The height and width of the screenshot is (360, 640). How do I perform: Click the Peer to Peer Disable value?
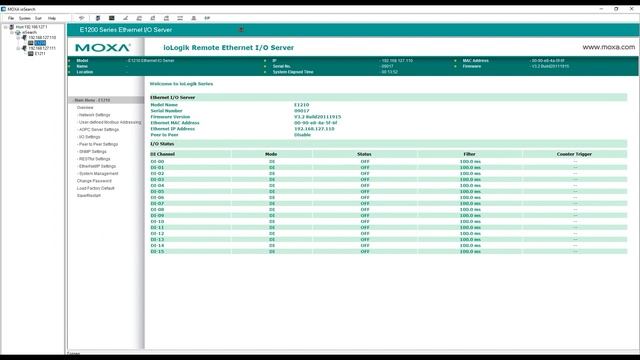302,135
